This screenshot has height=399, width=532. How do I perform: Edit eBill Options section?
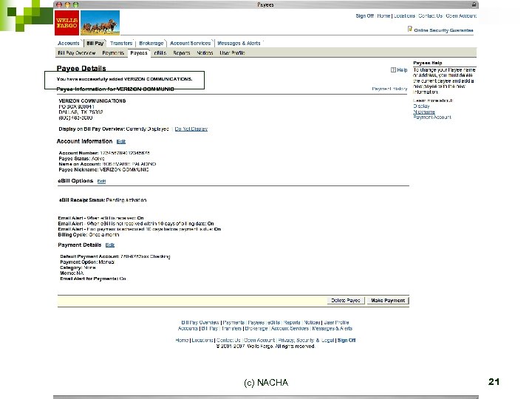[x=101, y=181]
